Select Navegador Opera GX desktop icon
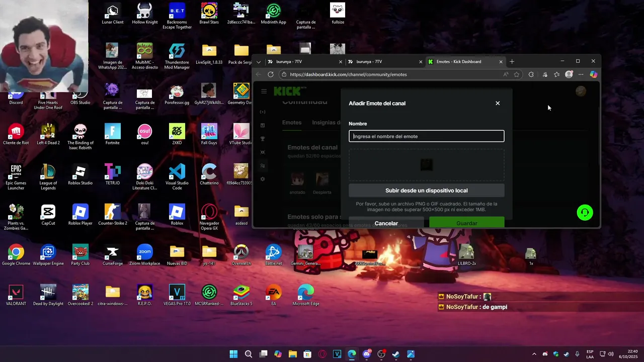The width and height of the screenshot is (644, 362). tap(209, 217)
